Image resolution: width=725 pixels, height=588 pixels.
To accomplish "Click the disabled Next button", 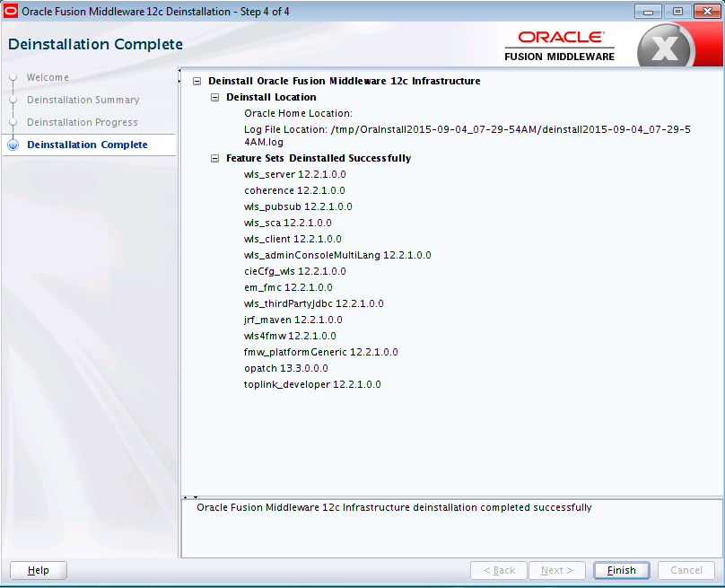I will point(557,570).
